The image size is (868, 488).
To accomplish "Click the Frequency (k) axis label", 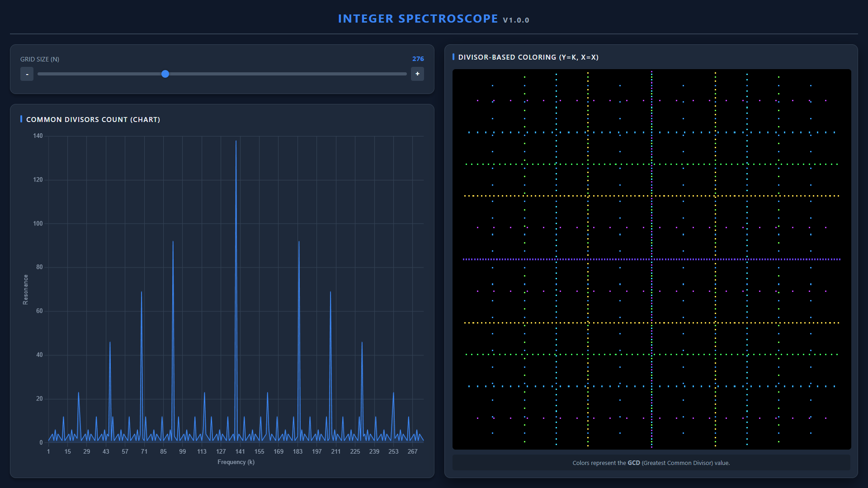I will [236, 462].
